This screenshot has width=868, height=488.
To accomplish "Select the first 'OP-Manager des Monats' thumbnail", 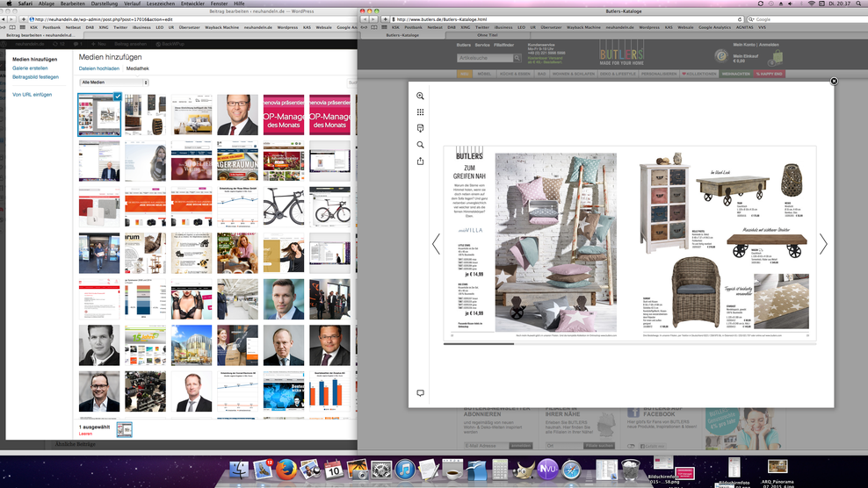I will coord(284,114).
